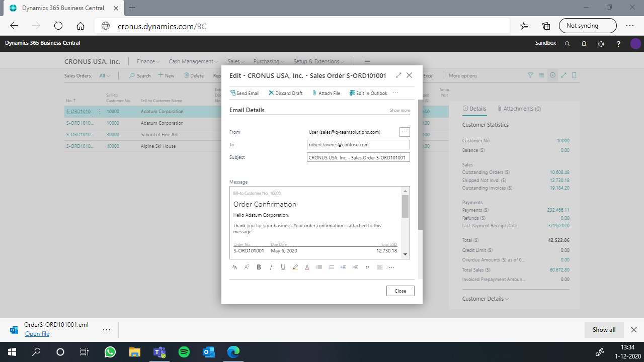This screenshot has height=362, width=644.
Task: Open more dialog actions ellipsis
Action: [395, 93]
